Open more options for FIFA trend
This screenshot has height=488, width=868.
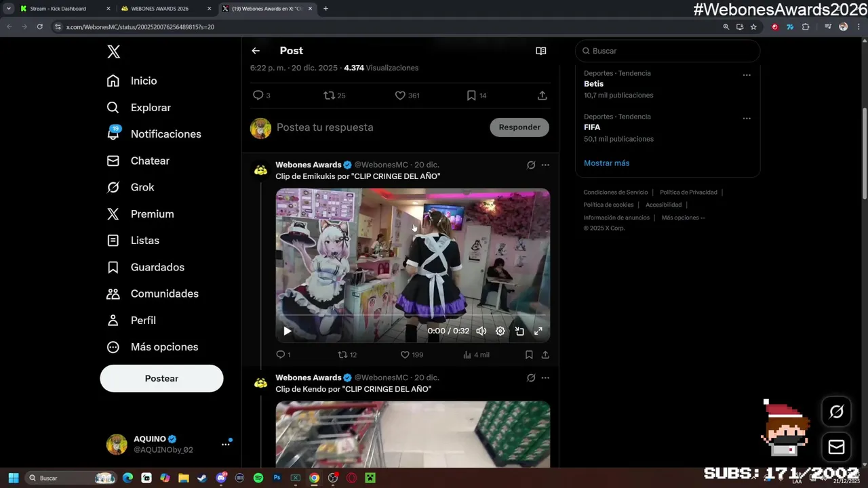pos(747,119)
